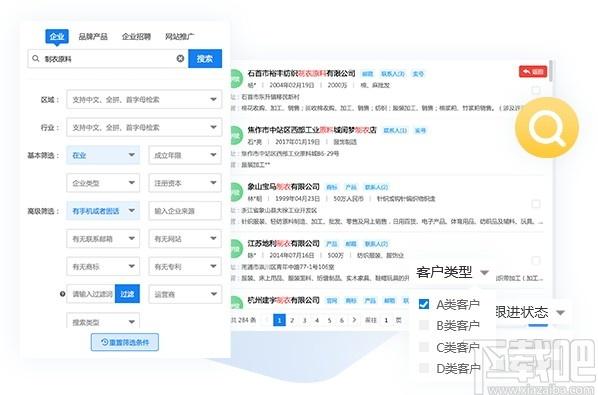
Task: Click the next-page arrow in pagination
Action: [354, 320]
